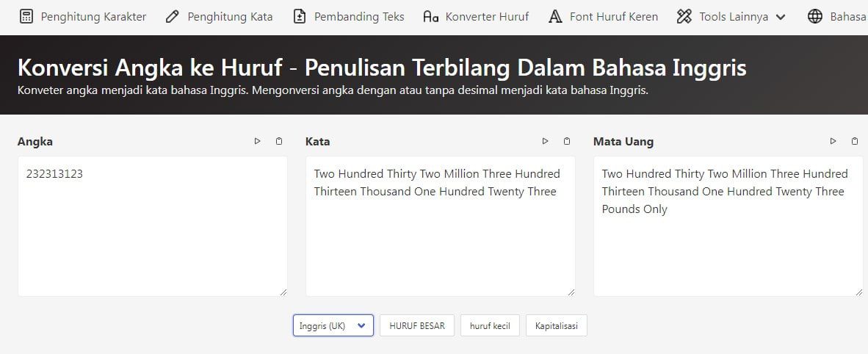Screen dimensions: 868x354
Task: Click the copy icon above the Angka box
Action: 278,141
